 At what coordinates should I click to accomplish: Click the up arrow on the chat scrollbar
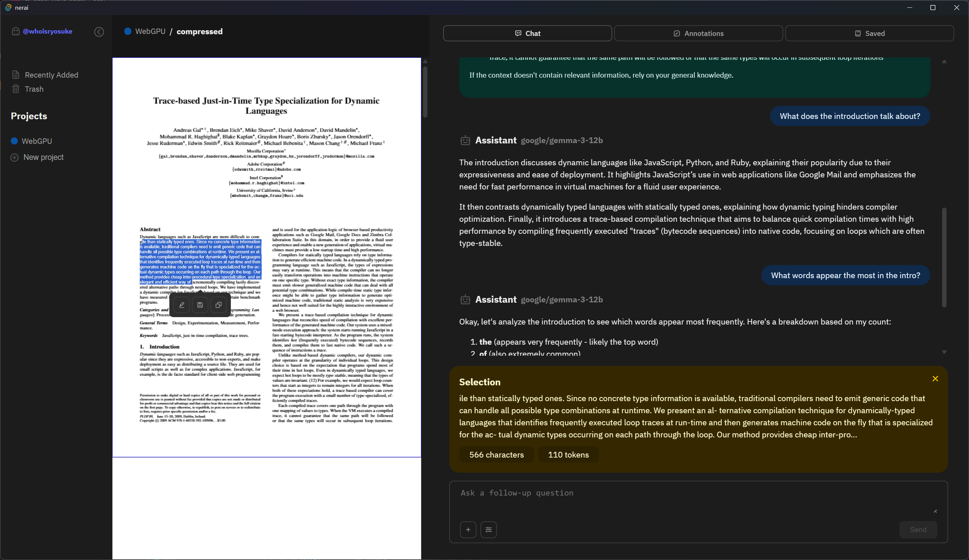pos(944,62)
